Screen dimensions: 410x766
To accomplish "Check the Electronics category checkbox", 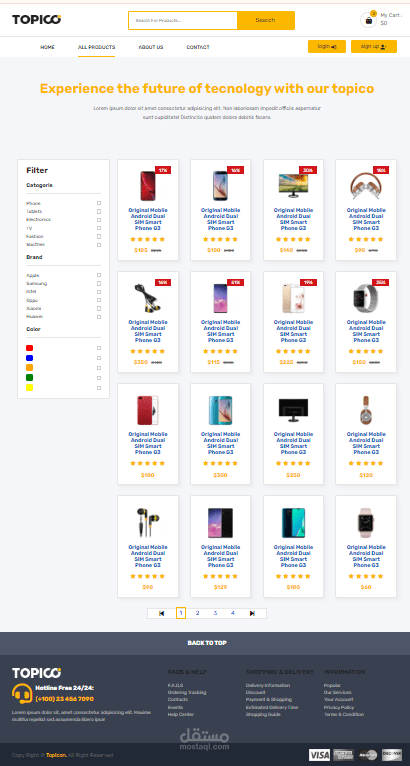I will (x=99, y=220).
